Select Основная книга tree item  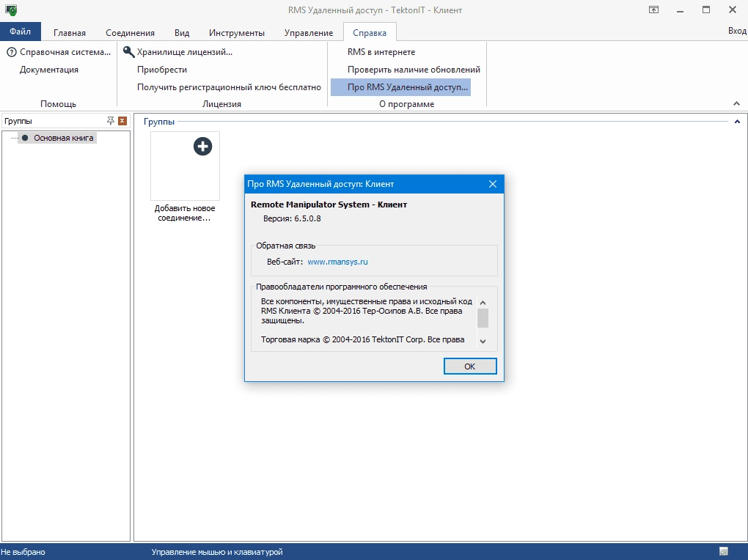64,138
